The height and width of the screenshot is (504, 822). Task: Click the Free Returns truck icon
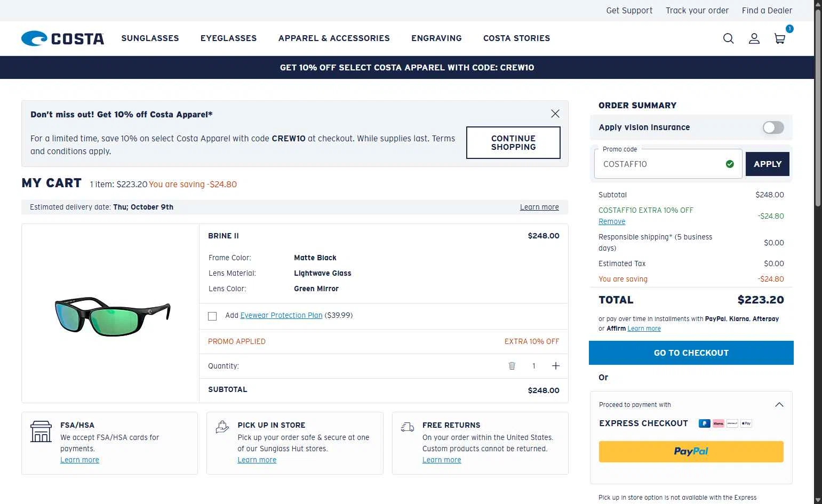coord(408,427)
